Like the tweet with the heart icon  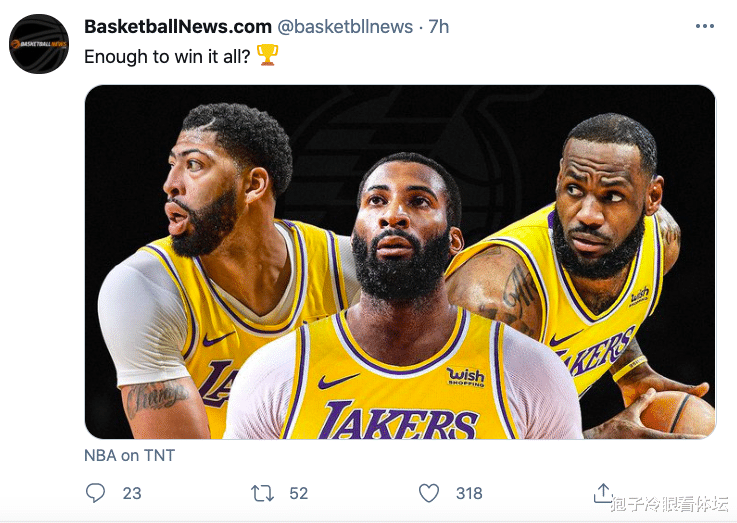point(429,493)
